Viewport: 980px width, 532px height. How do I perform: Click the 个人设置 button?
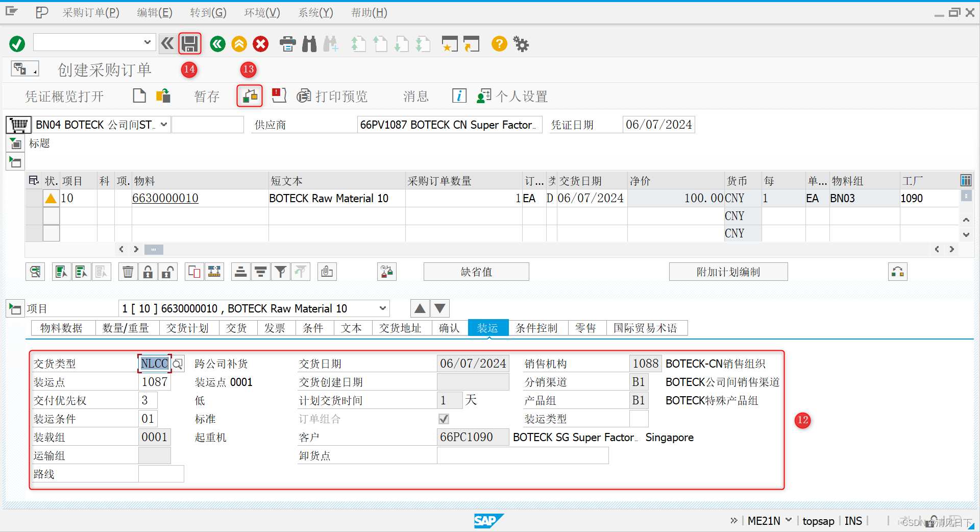(x=512, y=96)
